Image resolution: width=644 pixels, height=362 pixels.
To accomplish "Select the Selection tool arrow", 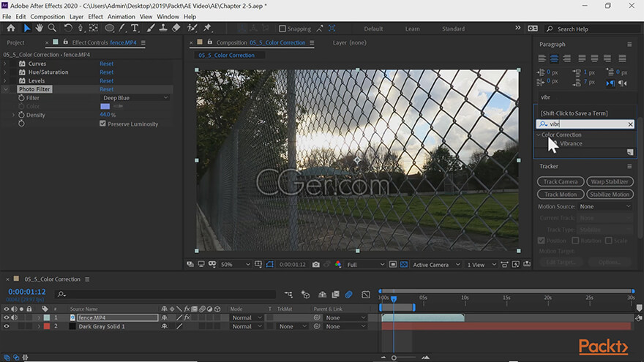I will click(x=26, y=29).
